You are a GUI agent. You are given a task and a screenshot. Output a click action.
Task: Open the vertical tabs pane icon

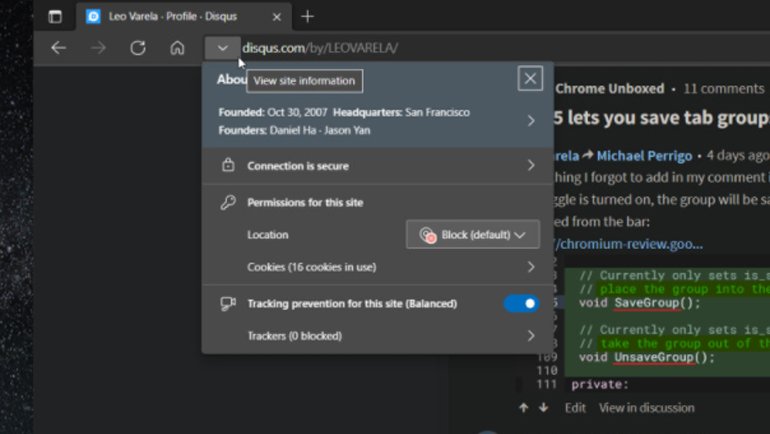[55, 17]
